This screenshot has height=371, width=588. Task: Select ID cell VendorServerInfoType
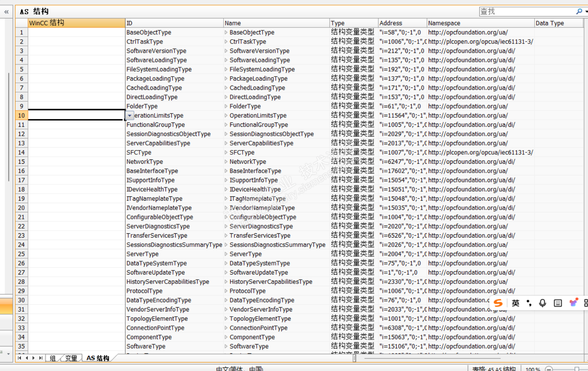pos(174,310)
